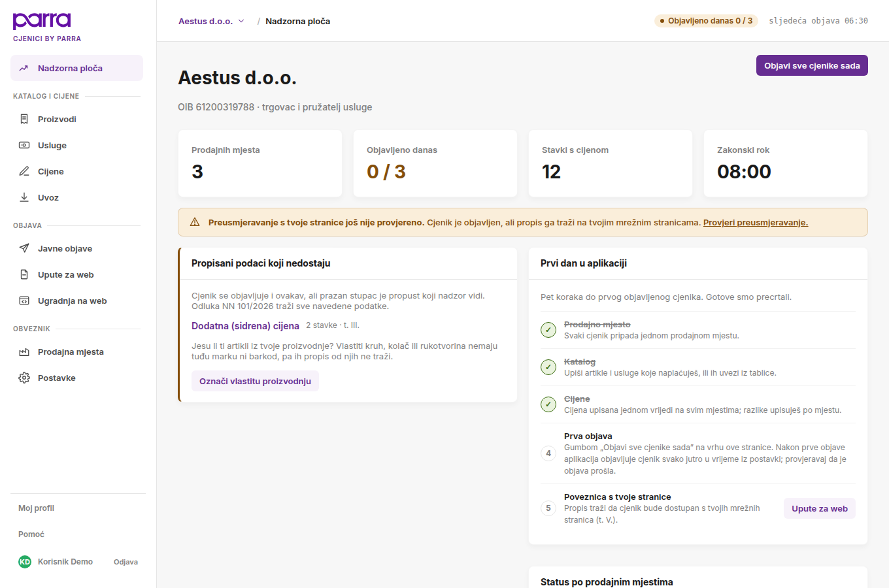Screen dimensions: 889x588
Task: Click Označi vlastitu proizvodnju button
Action: point(255,381)
